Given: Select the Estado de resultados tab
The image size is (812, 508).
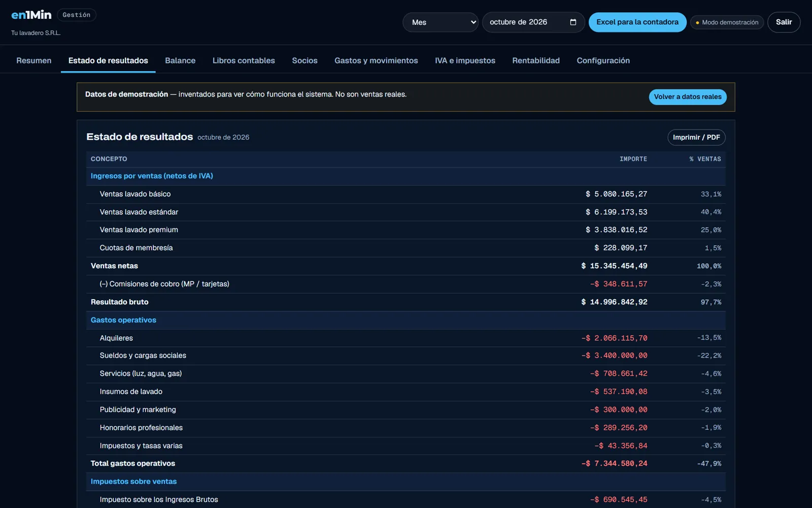Looking at the screenshot, I should pyautogui.click(x=108, y=60).
